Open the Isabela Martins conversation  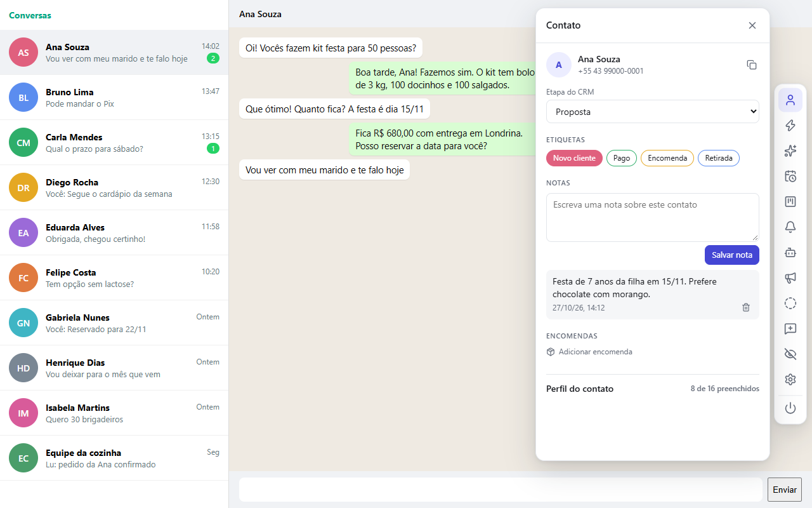click(114, 413)
